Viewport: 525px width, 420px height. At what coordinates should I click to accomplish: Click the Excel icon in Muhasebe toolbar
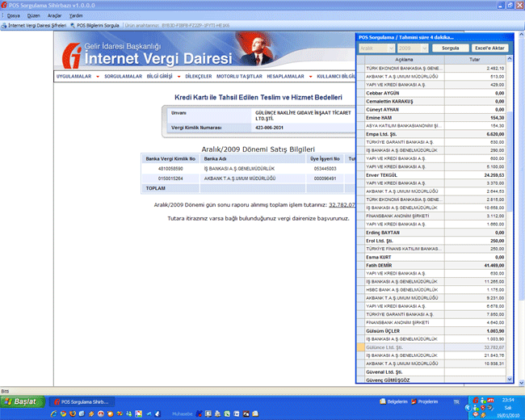coord(227,414)
